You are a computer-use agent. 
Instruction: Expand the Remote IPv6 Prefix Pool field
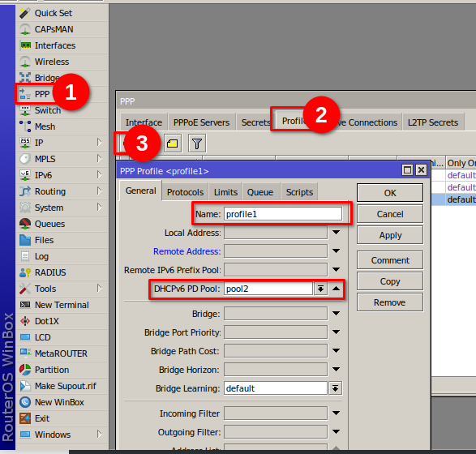(336, 269)
